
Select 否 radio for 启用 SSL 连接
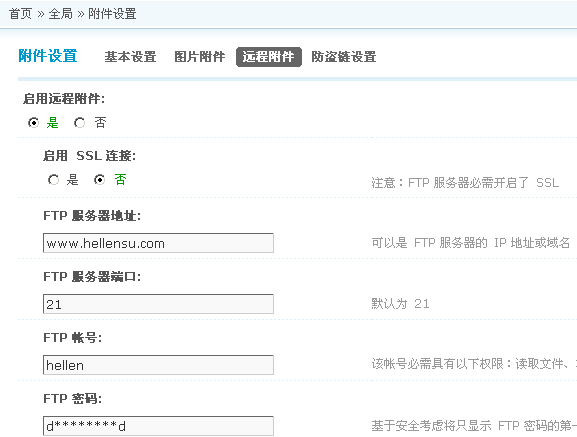(99, 180)
